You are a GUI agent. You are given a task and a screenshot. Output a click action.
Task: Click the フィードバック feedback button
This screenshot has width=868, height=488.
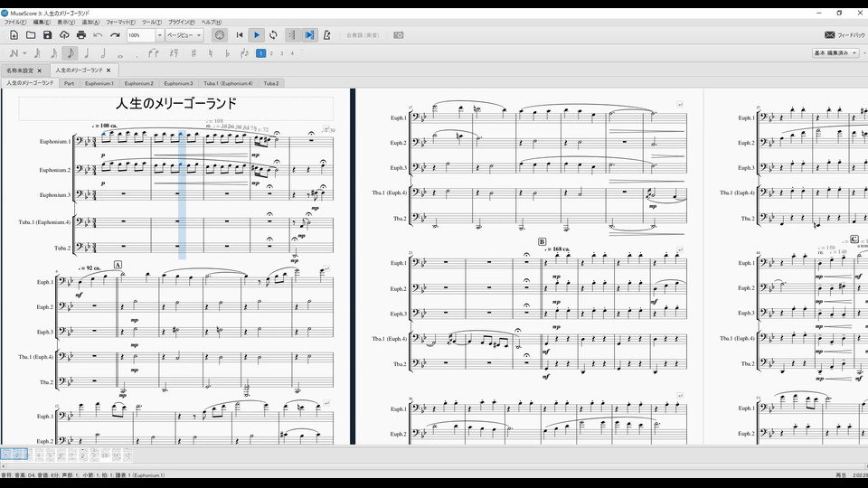click(x=844, y=35)
